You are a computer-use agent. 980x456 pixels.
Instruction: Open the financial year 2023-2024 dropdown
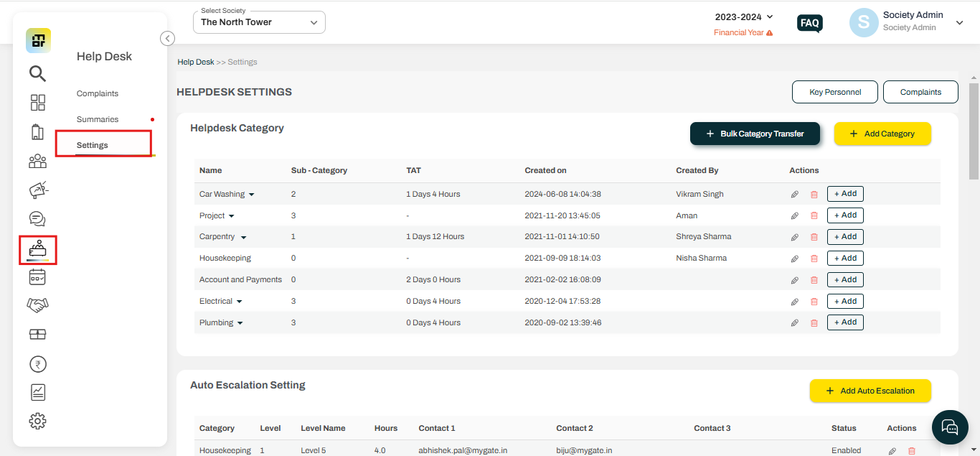coord(744,17)
